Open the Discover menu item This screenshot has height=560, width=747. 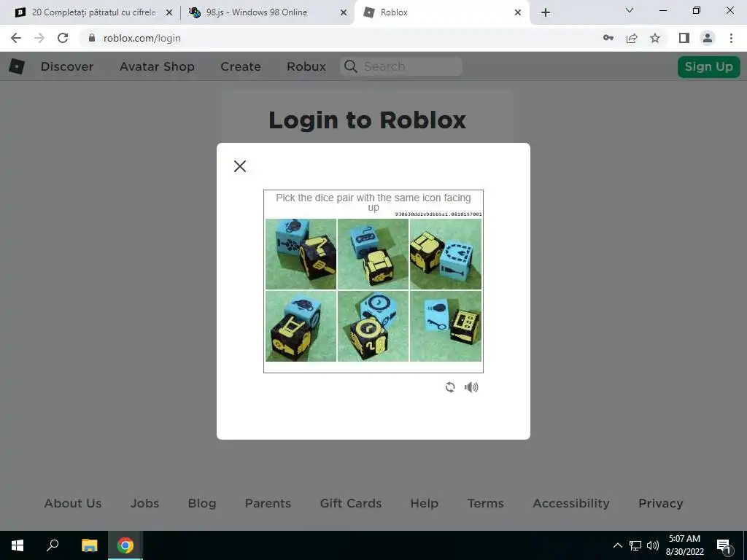[x=66, y=66]
